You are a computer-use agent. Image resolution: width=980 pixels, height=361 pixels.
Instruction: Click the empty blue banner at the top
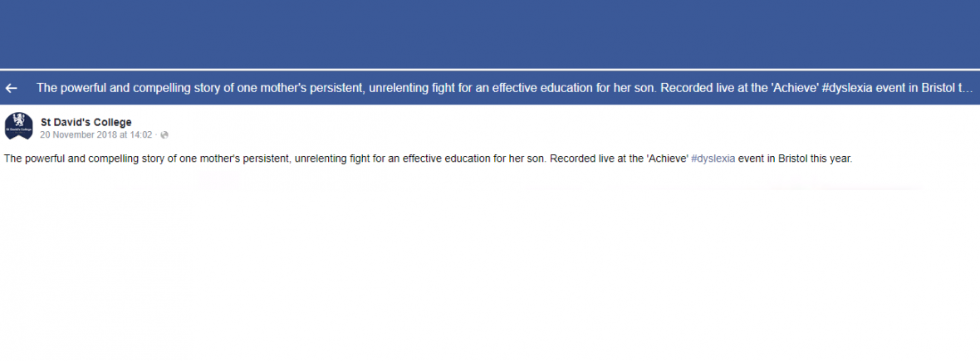(x=490, y=33)
